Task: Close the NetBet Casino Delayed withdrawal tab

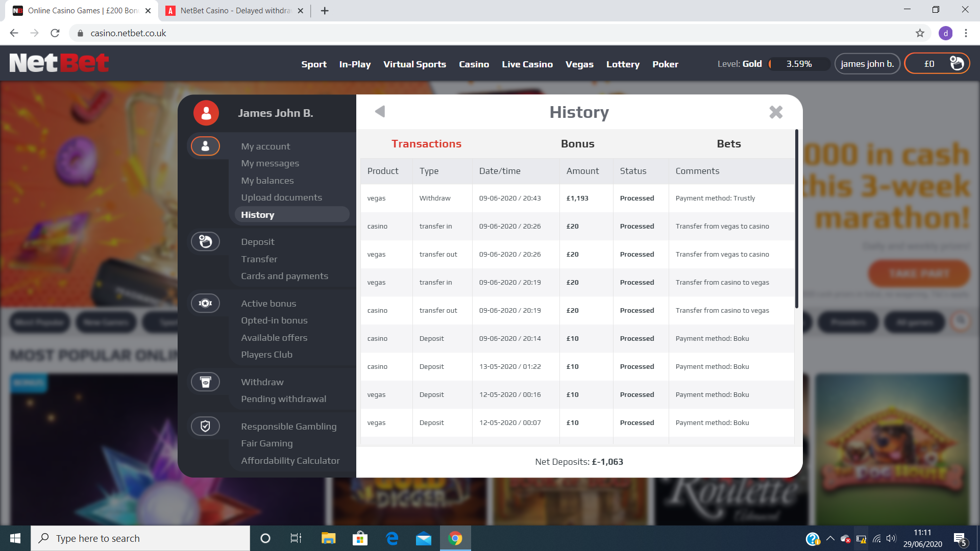Action: point(300,11)
